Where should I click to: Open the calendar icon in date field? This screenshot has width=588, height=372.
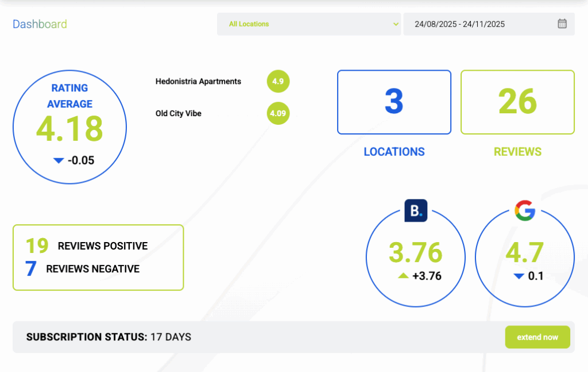coord(562,24)
